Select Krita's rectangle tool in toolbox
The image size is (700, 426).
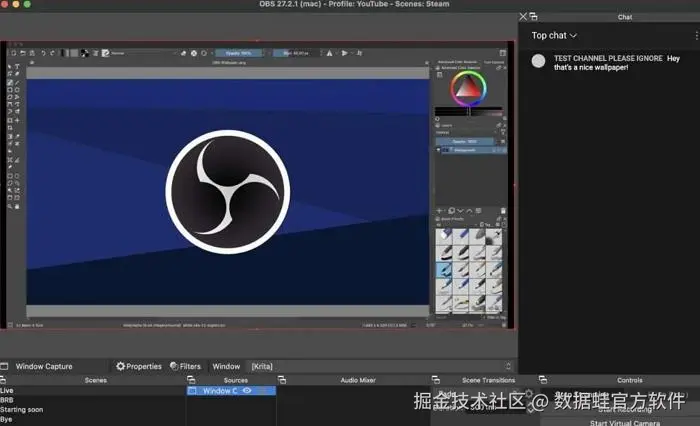[10, 90]
